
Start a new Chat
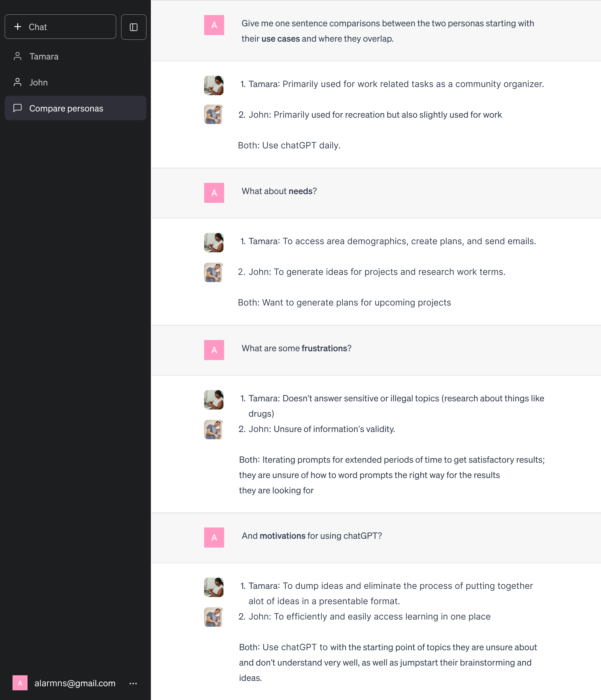click(60, 27)
